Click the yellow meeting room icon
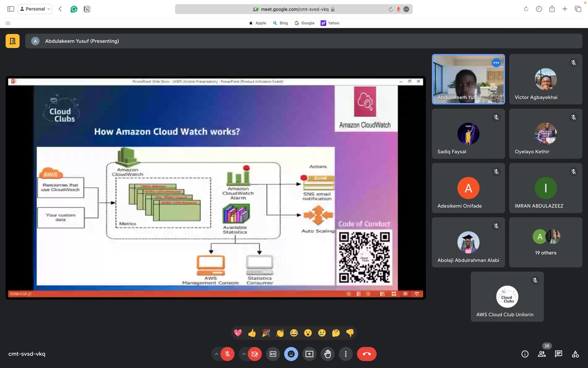The width and height of the screenshot is (588, 368). click(x=13, y=41)
